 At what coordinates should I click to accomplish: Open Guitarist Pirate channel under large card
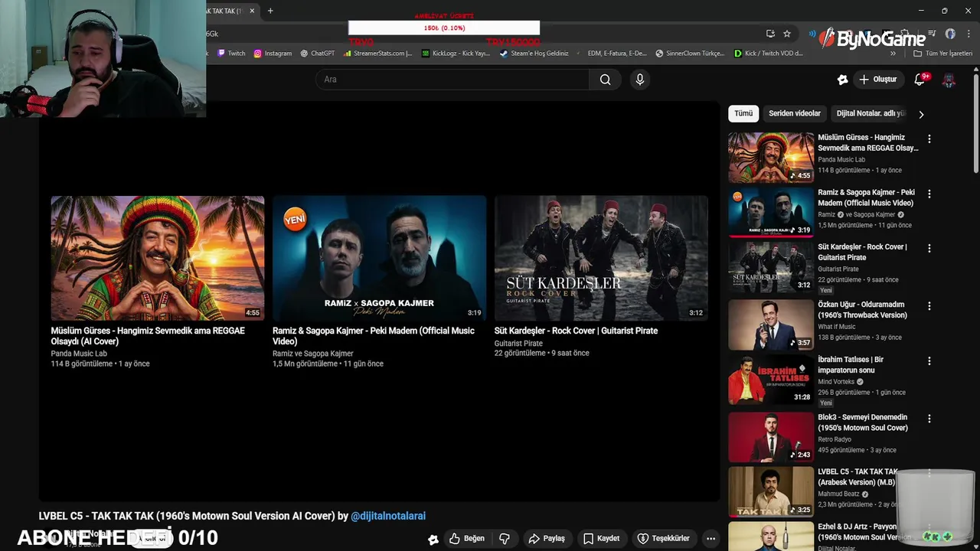point(518,344)
